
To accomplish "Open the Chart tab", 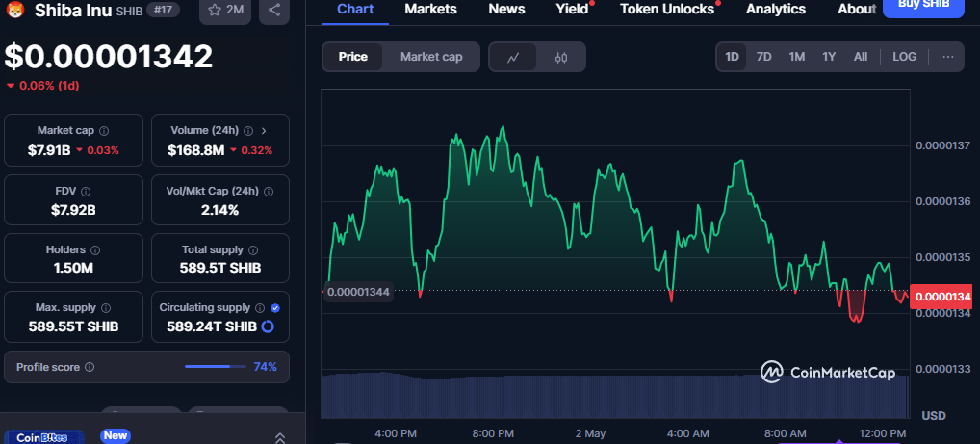I will tap(355, 10).
